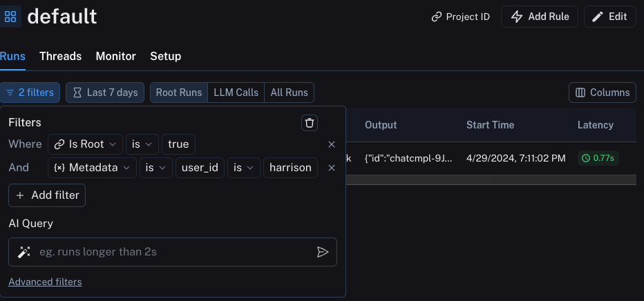
Task: Switch to LLM Calls view
Action: 236,93
